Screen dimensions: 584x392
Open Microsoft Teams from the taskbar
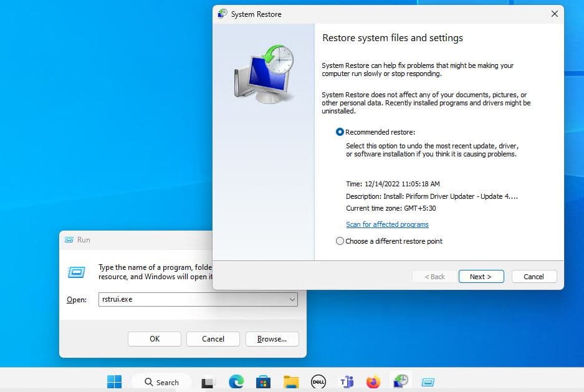click(346, 381)
